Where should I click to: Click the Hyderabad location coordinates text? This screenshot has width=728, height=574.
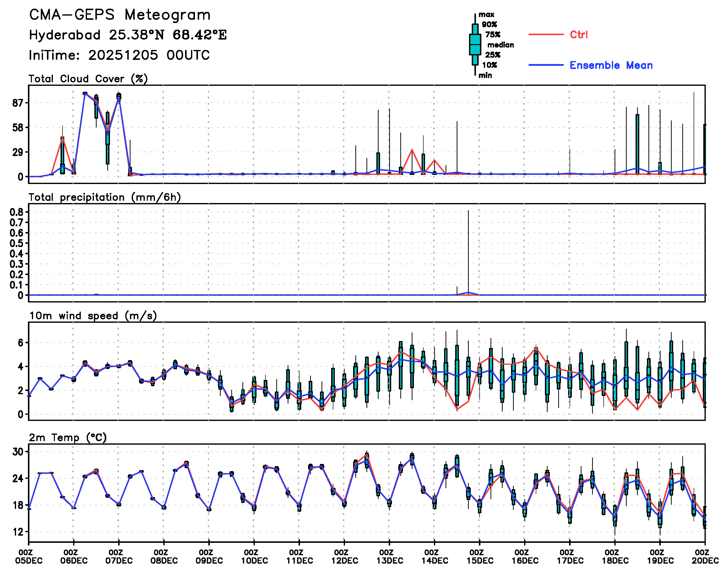(x=128, y=35)
